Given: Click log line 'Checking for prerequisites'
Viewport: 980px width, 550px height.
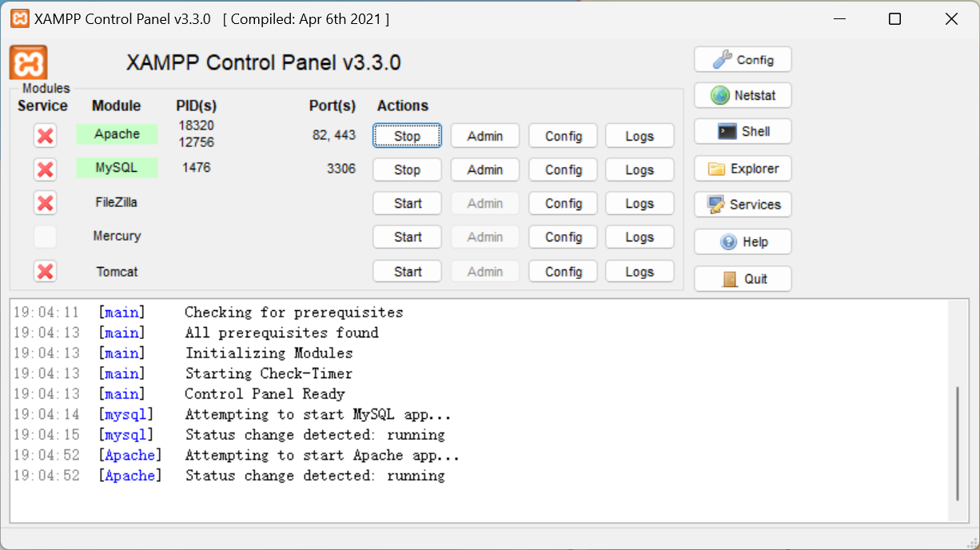Looking at the screenshot, I should pos(293,313).
